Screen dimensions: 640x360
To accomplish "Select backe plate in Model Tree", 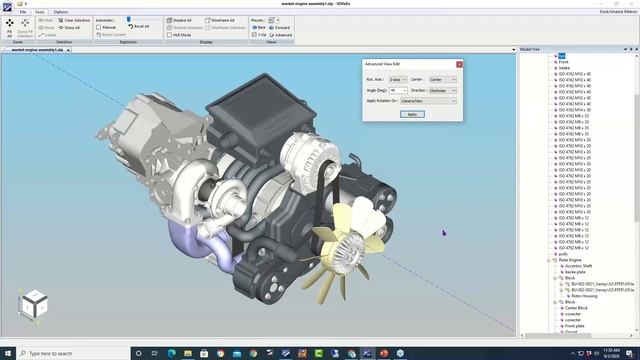I will click(575, 272).
